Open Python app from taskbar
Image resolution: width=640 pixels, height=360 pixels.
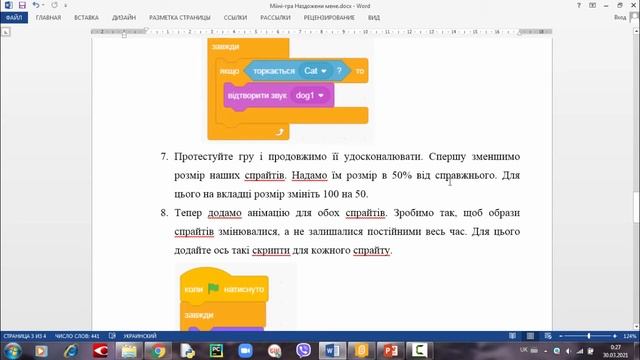[x=187, y=351]
